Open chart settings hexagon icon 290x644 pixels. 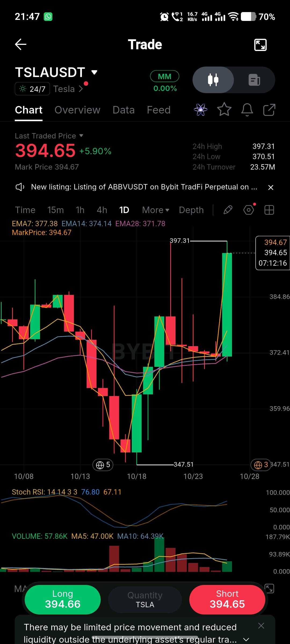(x=249, y=210)
